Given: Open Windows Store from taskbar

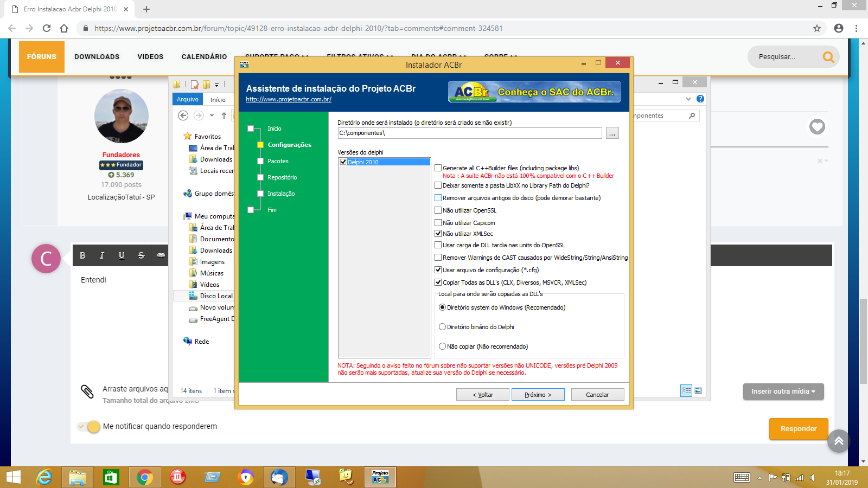Looking at the screenshot, I should tap(111, 477).
